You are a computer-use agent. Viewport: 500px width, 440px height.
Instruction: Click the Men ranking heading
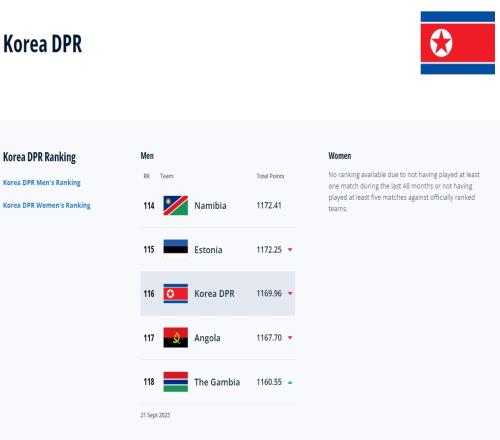point(147,156)
